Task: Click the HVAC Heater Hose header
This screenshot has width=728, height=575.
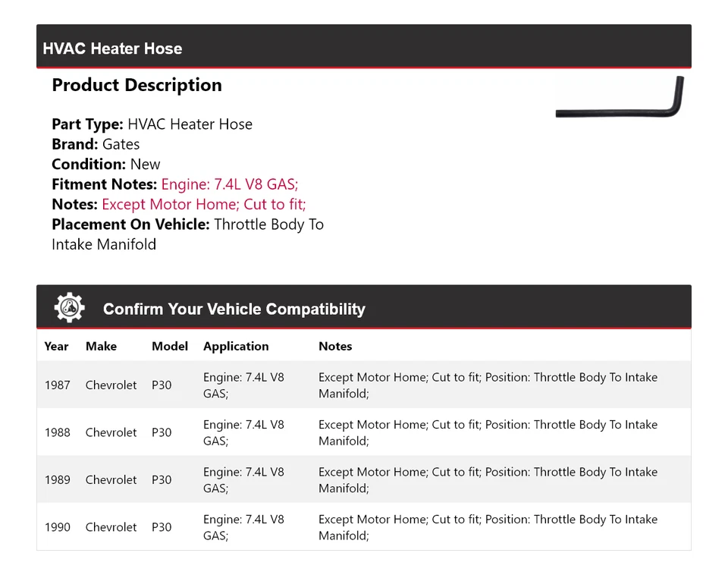Action: coord(112,49)
